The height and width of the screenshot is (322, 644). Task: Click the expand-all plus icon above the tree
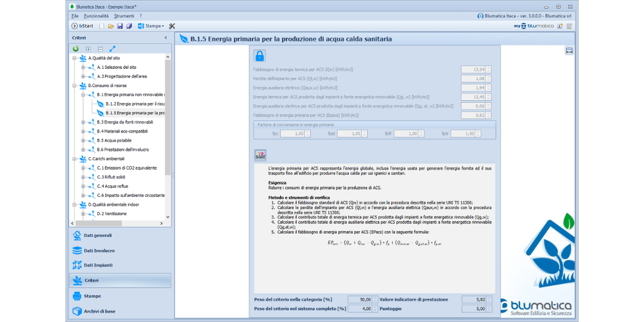[x=89, y=49]
